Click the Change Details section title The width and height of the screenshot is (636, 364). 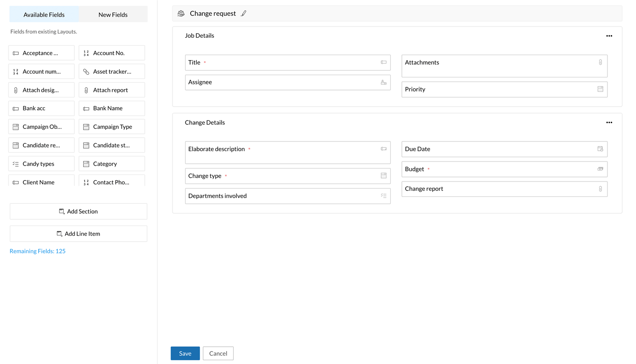205,122
